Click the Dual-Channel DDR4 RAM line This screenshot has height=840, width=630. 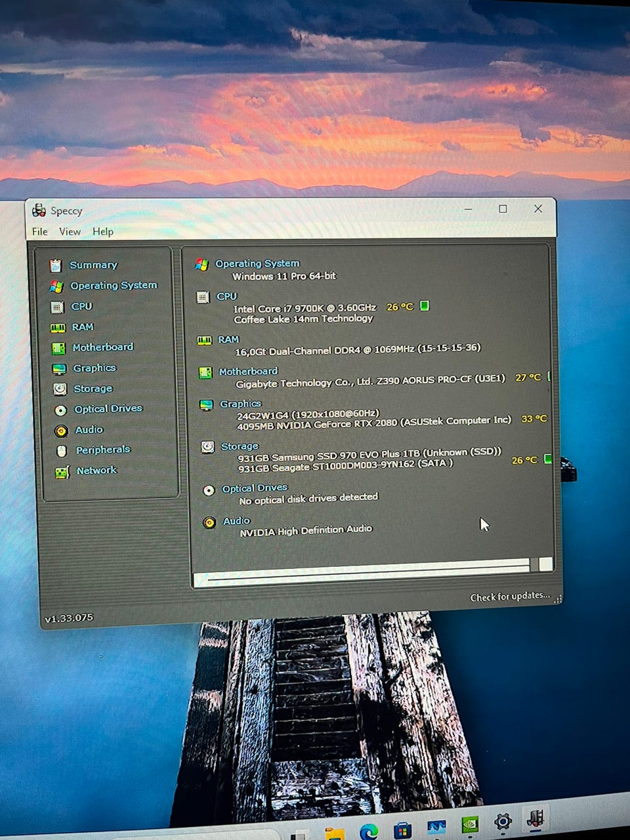pyautogui.click(x=358, y=350)
